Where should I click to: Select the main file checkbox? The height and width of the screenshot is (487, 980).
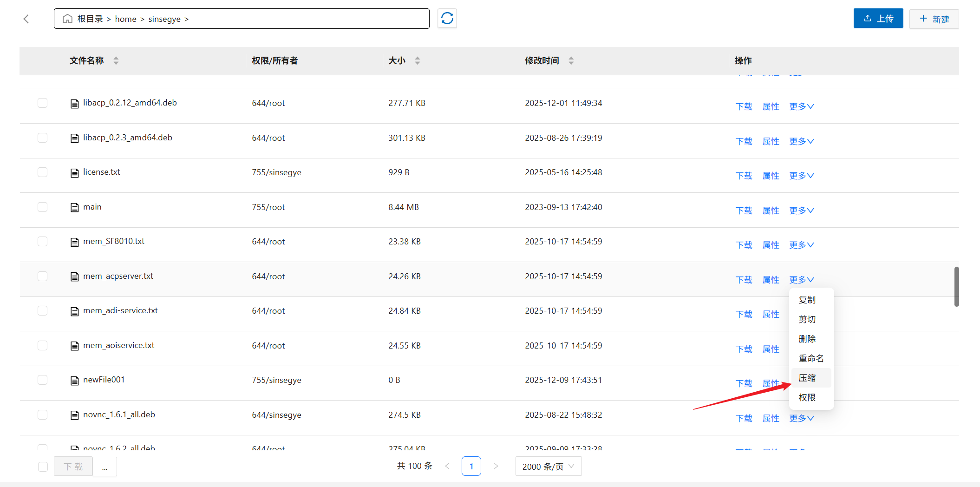pyautogui.click(x=42, y=207)
